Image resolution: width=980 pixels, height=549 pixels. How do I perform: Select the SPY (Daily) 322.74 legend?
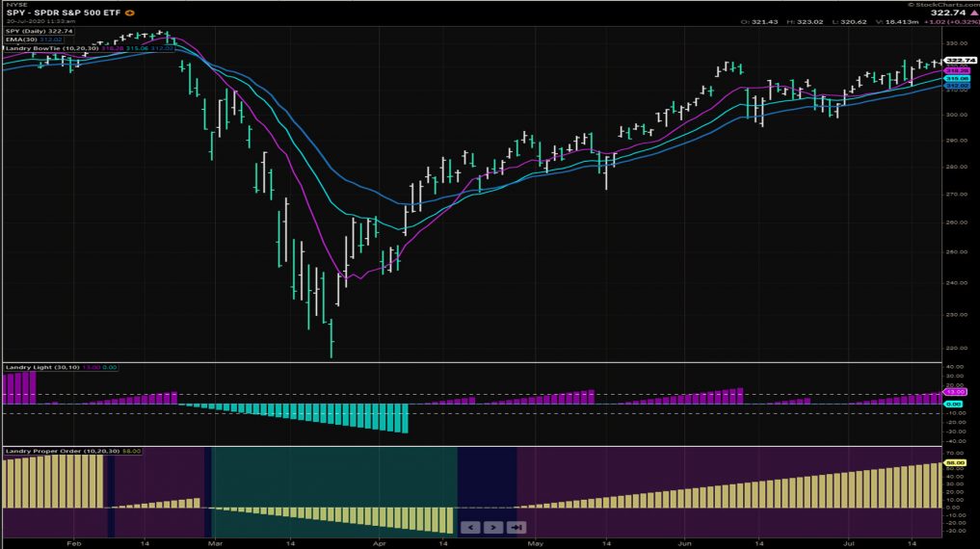(x=40, y=31)
